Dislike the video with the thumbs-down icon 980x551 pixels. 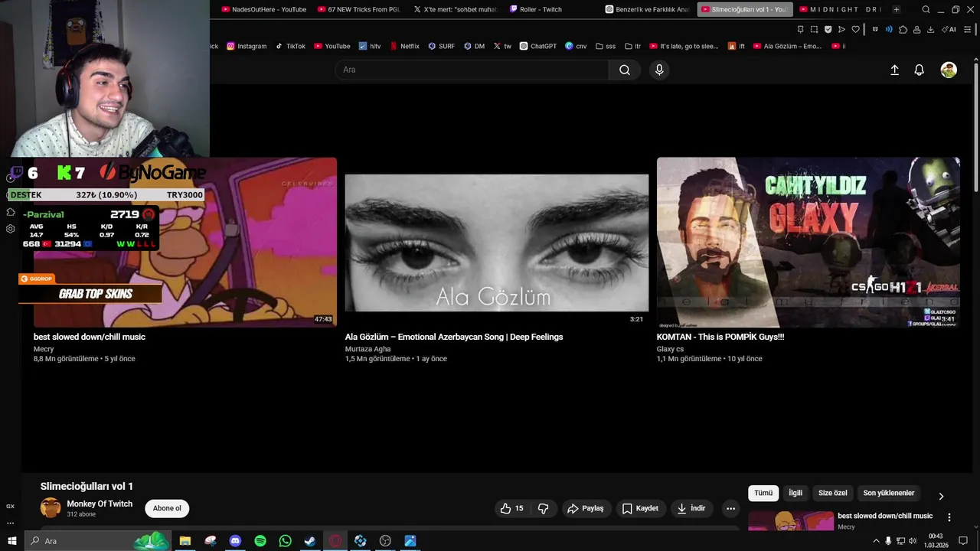coord(544,508)
